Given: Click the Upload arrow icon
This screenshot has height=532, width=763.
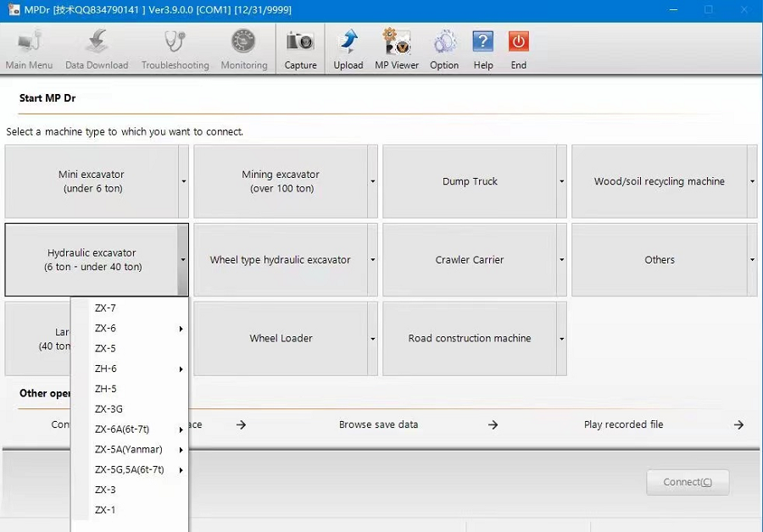Looking at the screenshot, I should (x=348, y=48).
